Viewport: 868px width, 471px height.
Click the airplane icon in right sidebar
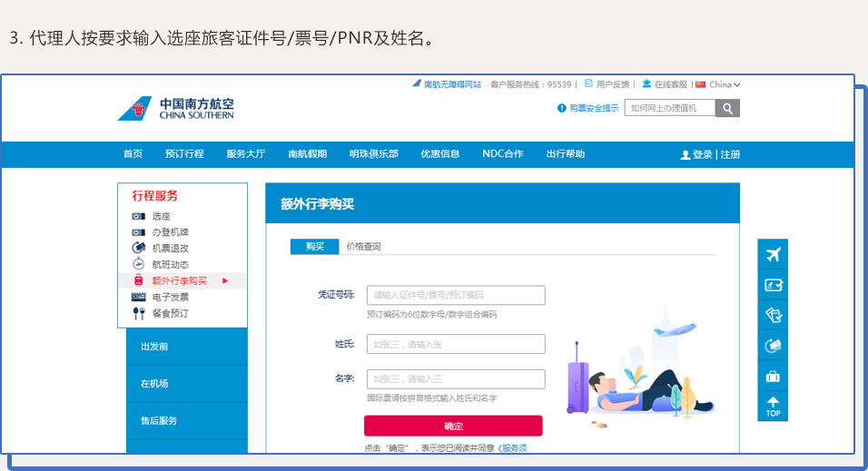(773, 254)
